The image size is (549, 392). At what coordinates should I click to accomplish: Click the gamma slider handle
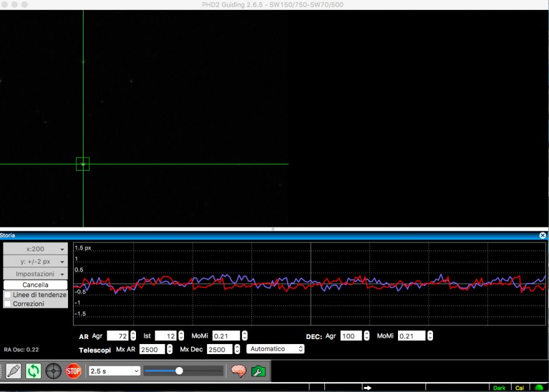tap(180, 371)
